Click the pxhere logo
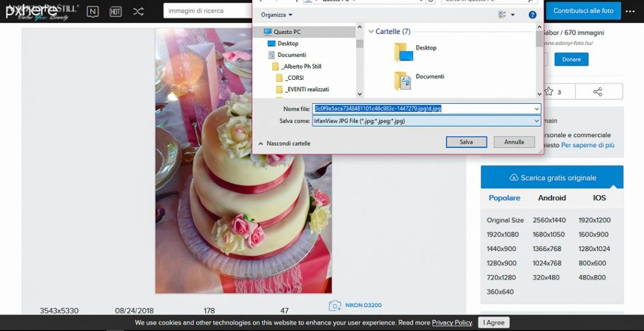The image size is (644, 331). [x=31, y=11]
